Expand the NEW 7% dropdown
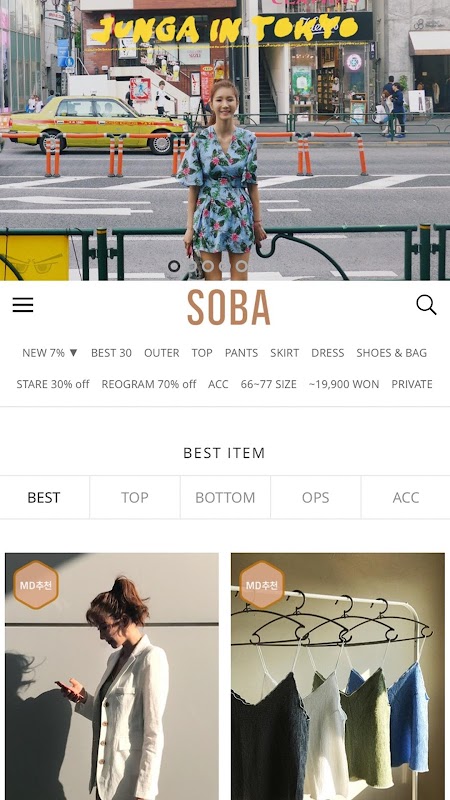 click(50, 353)
